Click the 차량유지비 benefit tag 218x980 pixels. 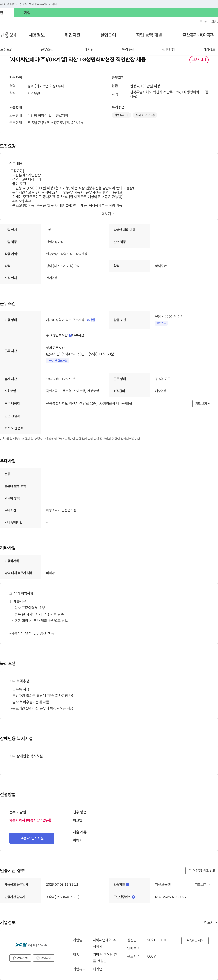point(121,115)
